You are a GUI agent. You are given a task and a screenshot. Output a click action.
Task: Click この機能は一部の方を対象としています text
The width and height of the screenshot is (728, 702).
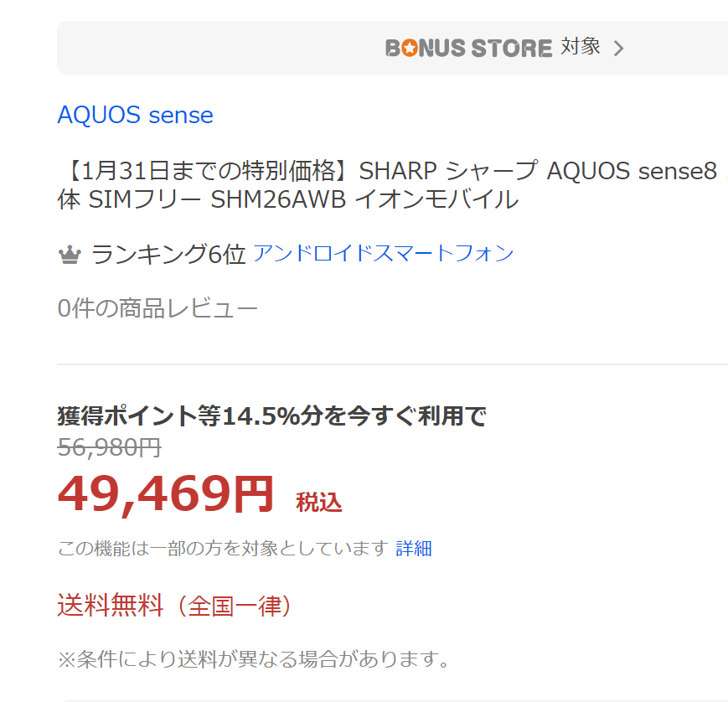click(x=223, y=549)
